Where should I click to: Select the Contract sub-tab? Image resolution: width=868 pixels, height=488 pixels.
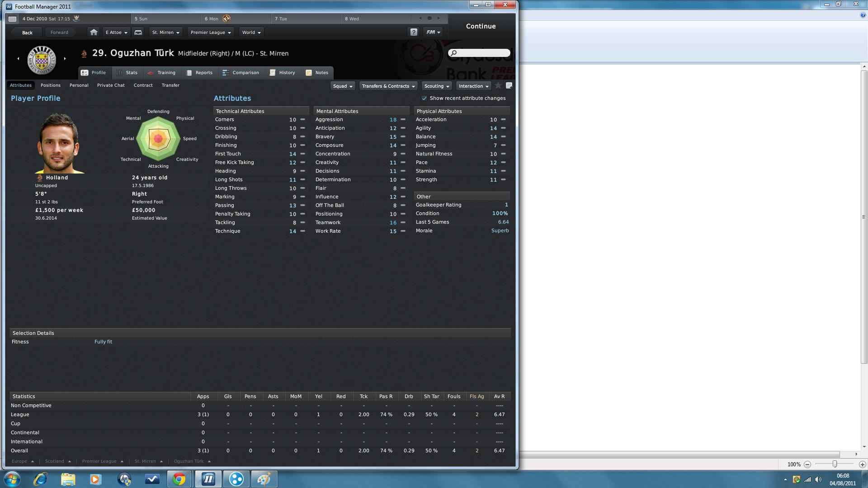(x=143, y=85)
